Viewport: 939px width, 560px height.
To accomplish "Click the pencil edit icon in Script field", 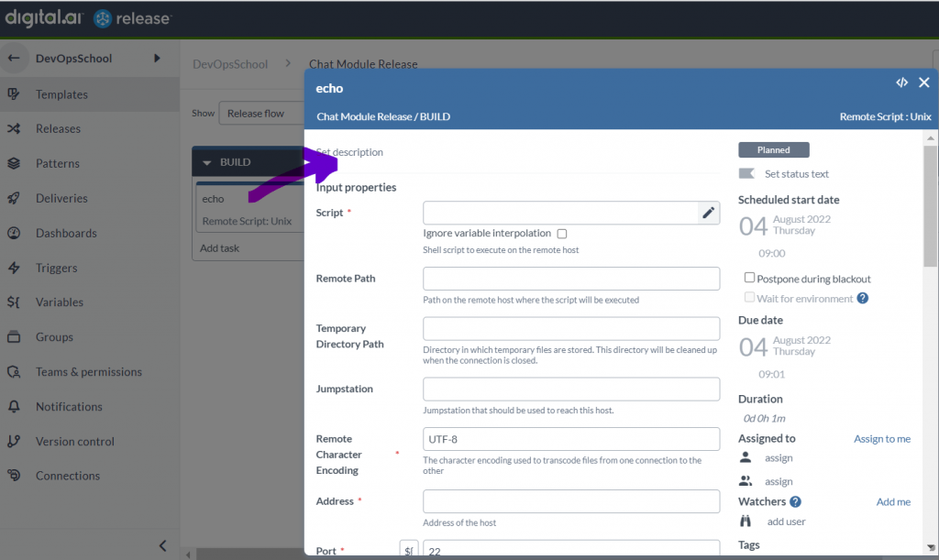I will [708, 213].
